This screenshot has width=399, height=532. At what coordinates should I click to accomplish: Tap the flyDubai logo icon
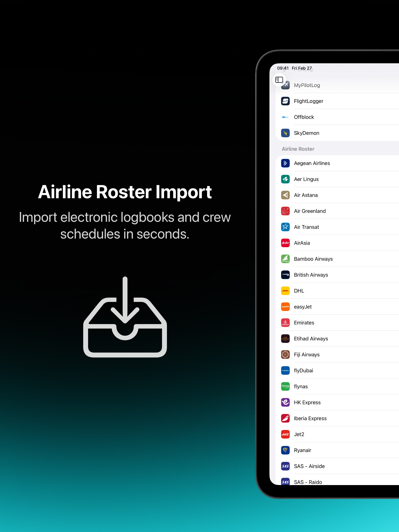tap(285, 371)
